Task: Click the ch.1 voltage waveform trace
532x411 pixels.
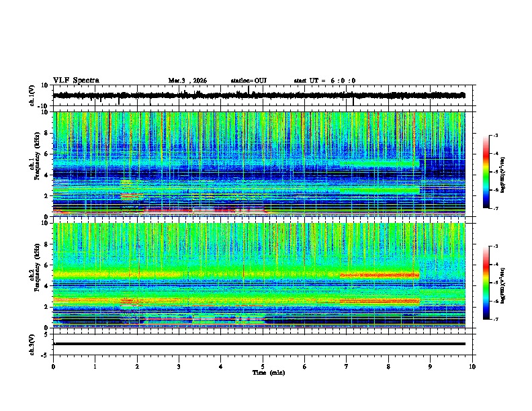Action: [259, 95]
